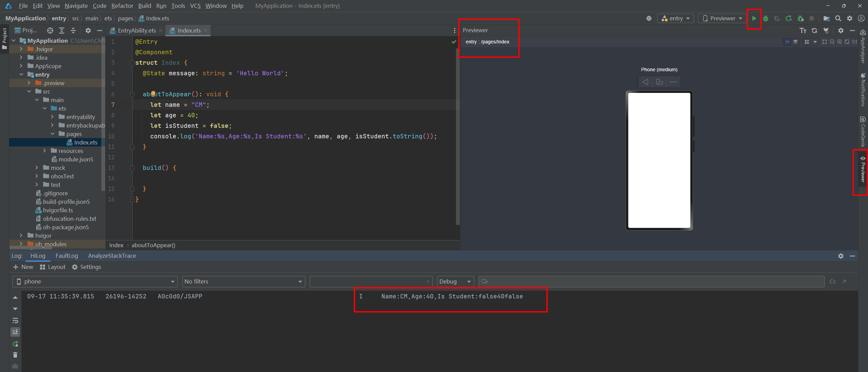Screen dimensions: 868x372
Task: Click Index breadcrumb below the editor
Action: click(x=116, y=245)
